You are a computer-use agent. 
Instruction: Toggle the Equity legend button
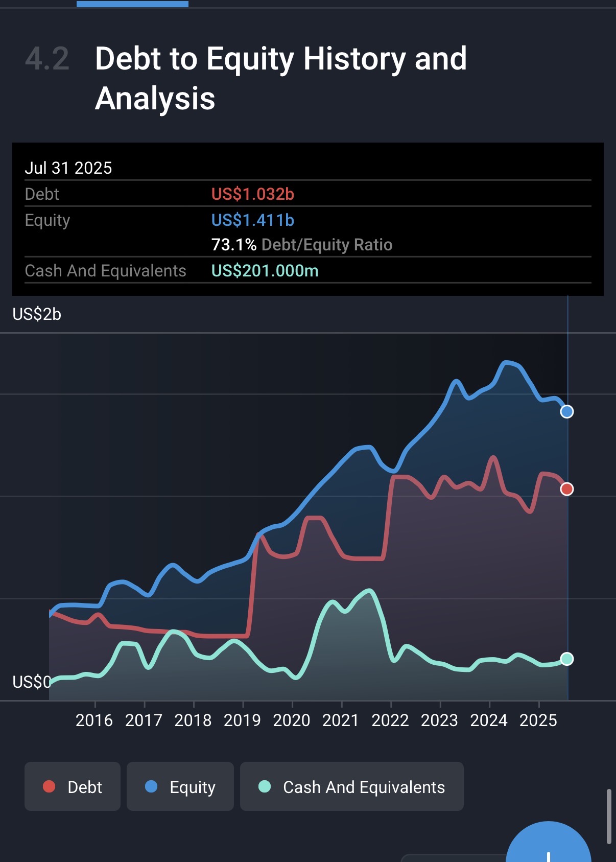pos(180,786)
